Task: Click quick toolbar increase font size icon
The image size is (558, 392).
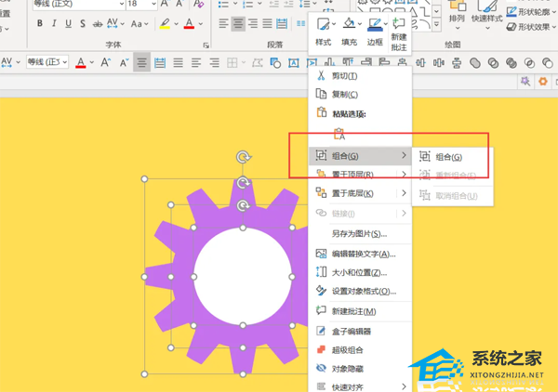Action: [106, 62]
